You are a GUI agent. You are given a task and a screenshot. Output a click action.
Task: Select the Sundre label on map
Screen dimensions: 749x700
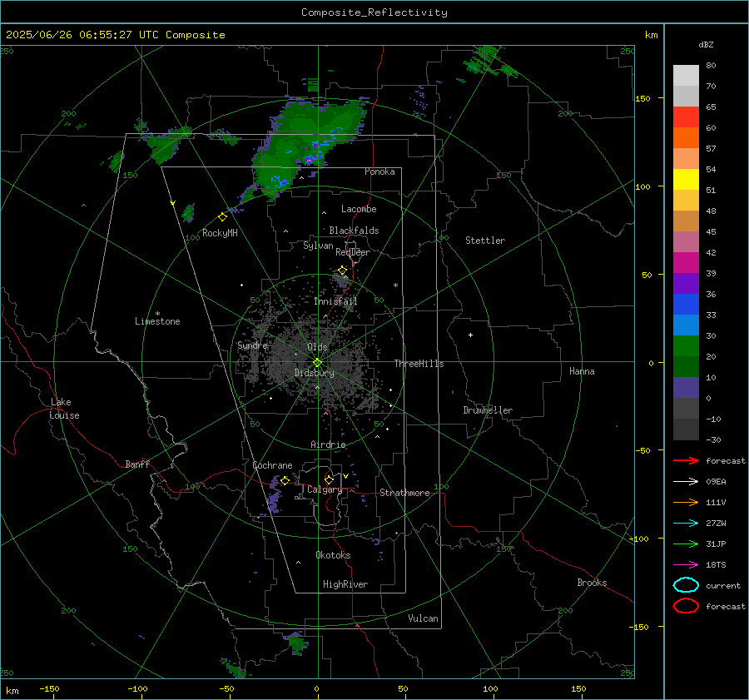pos(252,345)
